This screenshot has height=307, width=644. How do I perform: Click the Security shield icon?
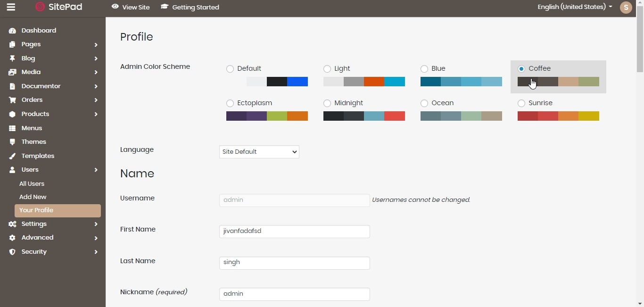point(12,252)
